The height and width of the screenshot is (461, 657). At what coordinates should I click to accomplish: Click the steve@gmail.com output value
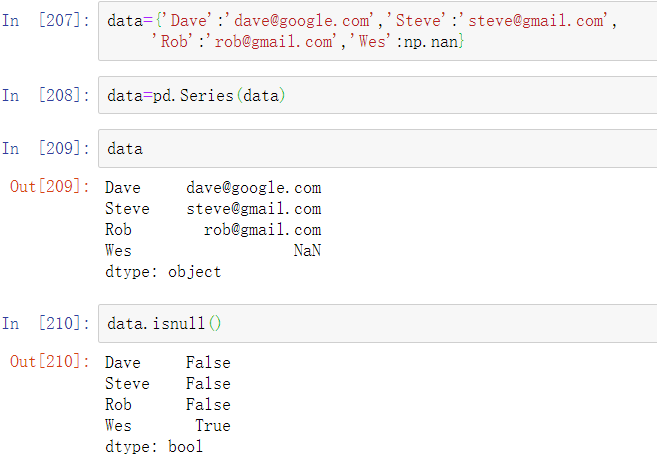(x=254, y=209)
